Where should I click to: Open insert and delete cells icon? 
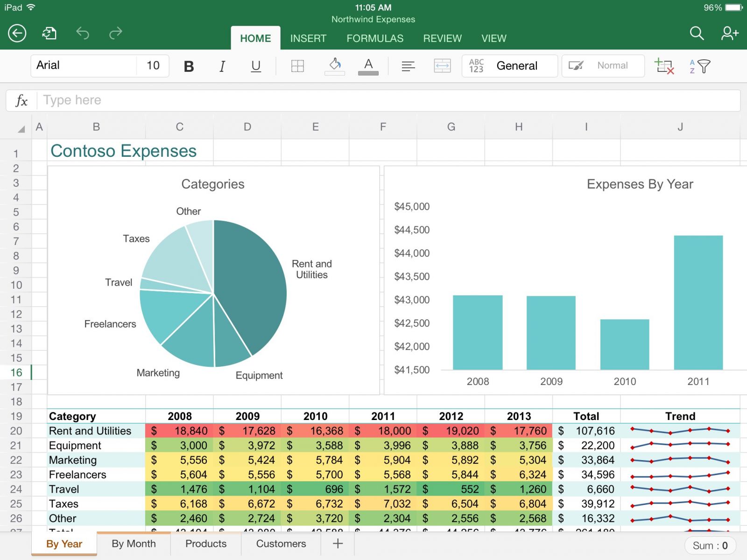(x=664, y=66)
